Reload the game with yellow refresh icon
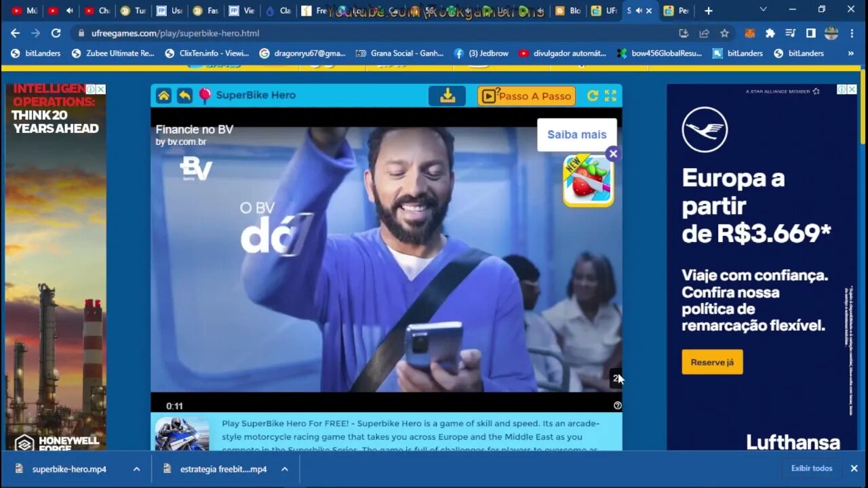 pos(593,96)
